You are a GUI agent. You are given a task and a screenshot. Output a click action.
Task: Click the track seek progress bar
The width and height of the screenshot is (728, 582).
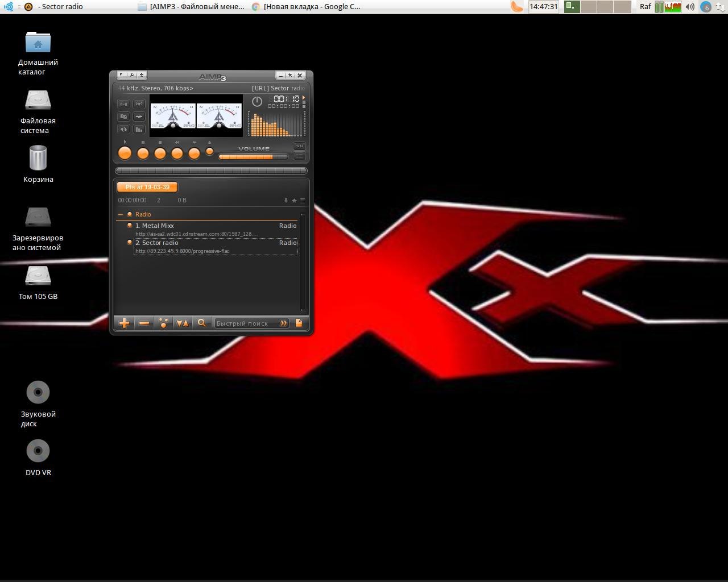tap(211, 171)
